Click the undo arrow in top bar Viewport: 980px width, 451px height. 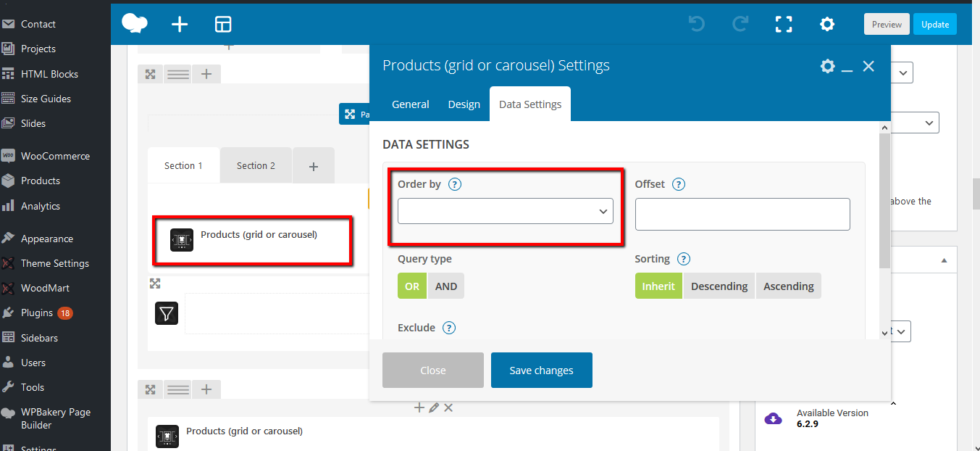tap(697, 25)
